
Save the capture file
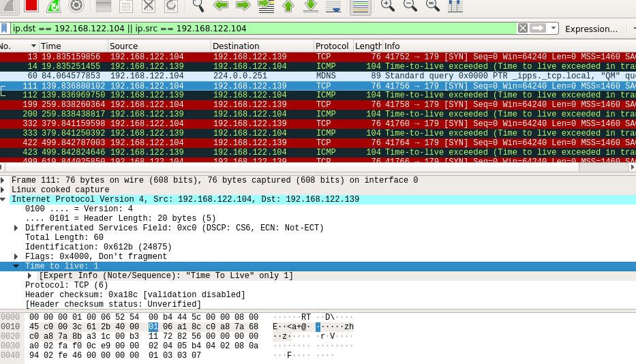126,5
